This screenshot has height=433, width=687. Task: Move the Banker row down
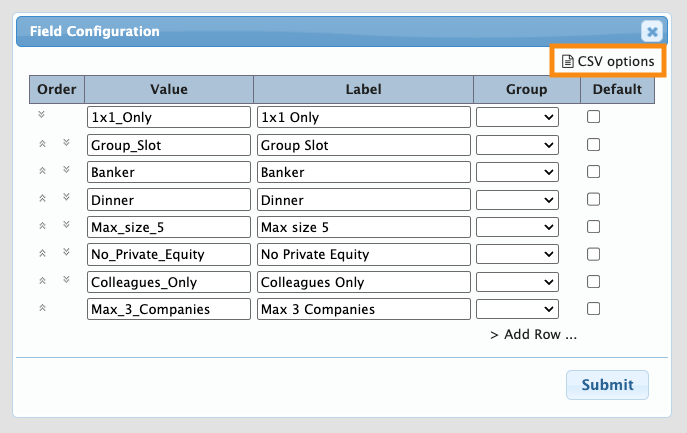tap(66, 169)
